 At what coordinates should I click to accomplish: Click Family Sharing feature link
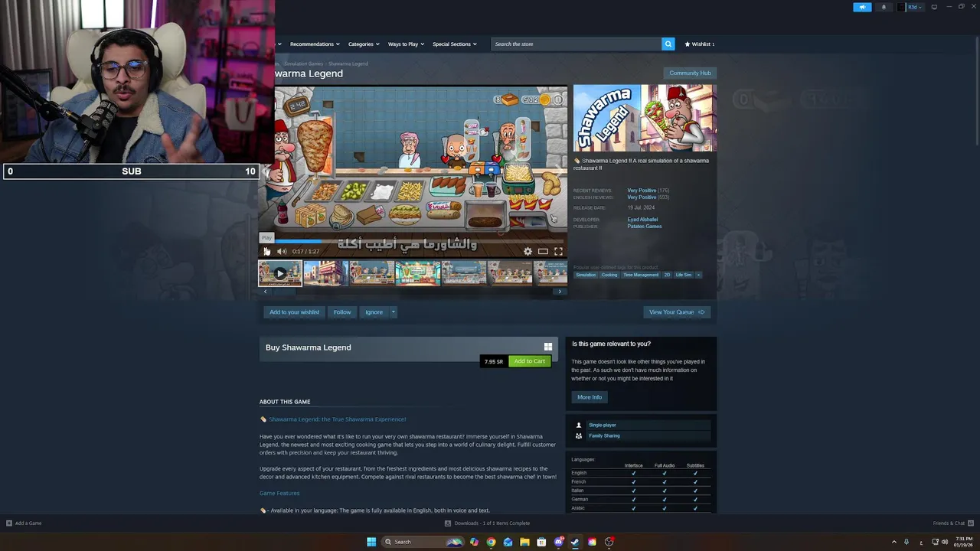tap(604, 435)
